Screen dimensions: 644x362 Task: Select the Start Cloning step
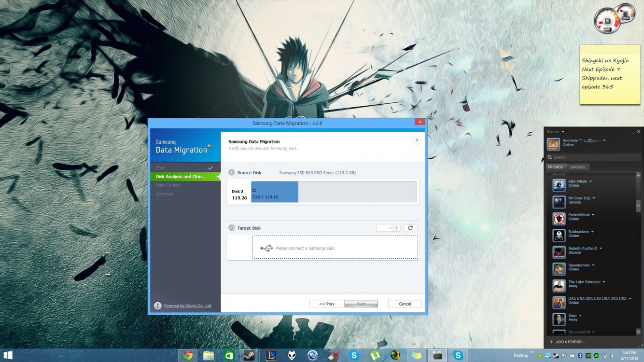[x=185, y=185]
